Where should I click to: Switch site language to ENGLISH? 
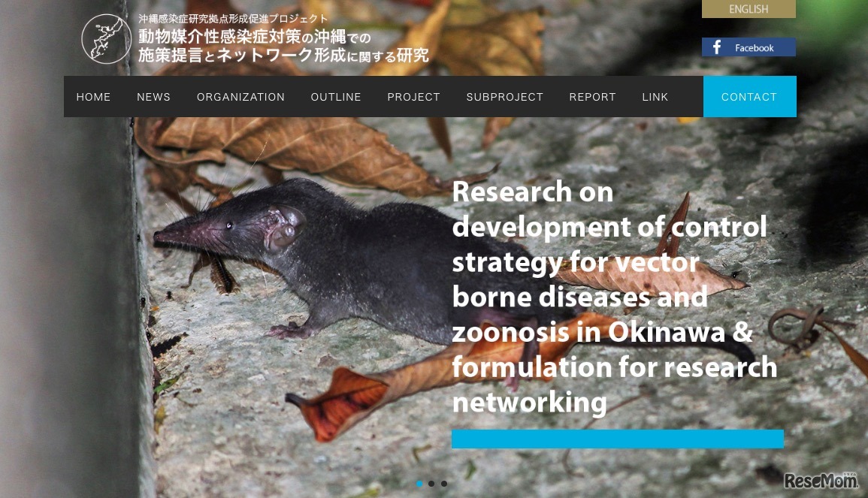[x=749, y=9]
